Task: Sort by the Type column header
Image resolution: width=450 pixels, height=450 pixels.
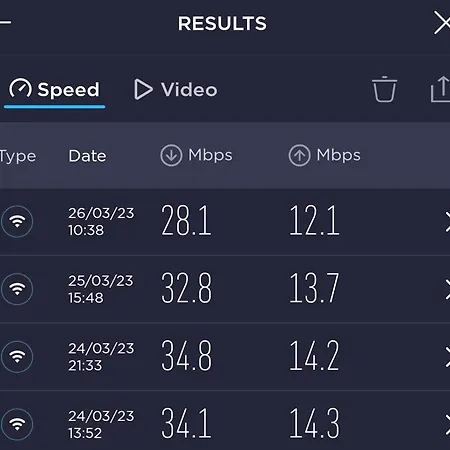Action: pyautogui.click(x=18, y=157)
